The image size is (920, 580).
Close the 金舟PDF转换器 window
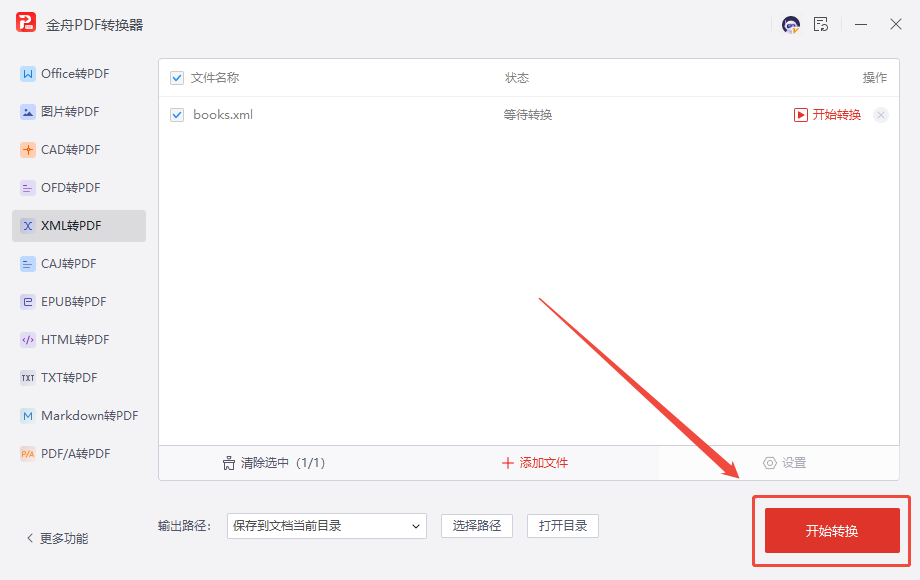(895, 24)
